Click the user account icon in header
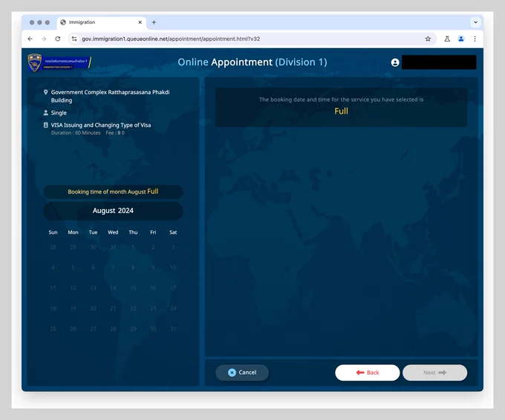The height and width of the screenshot is (420, 505). [x=395, y=62]
